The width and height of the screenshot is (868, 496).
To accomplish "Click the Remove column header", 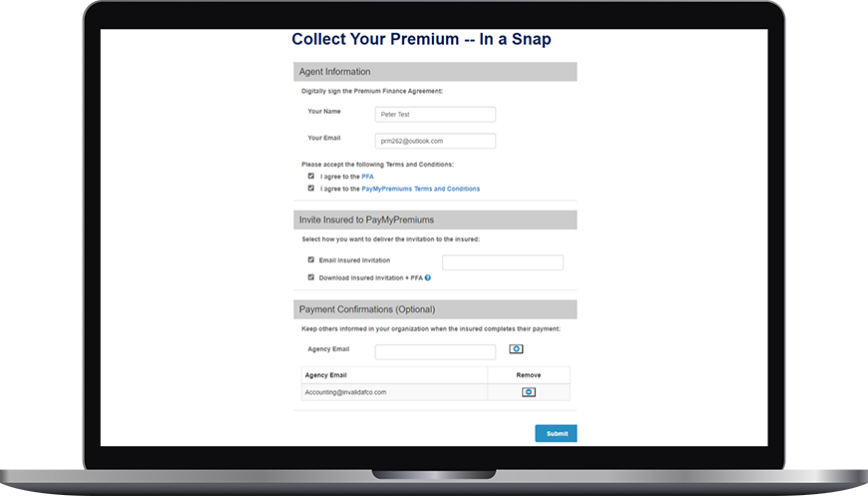I will click(529, 375).
